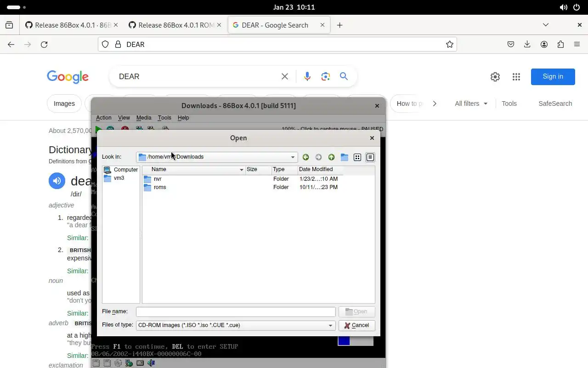Reload the current page
The image size is (588, 368).
pyautogui.click(x=44, y=44)
